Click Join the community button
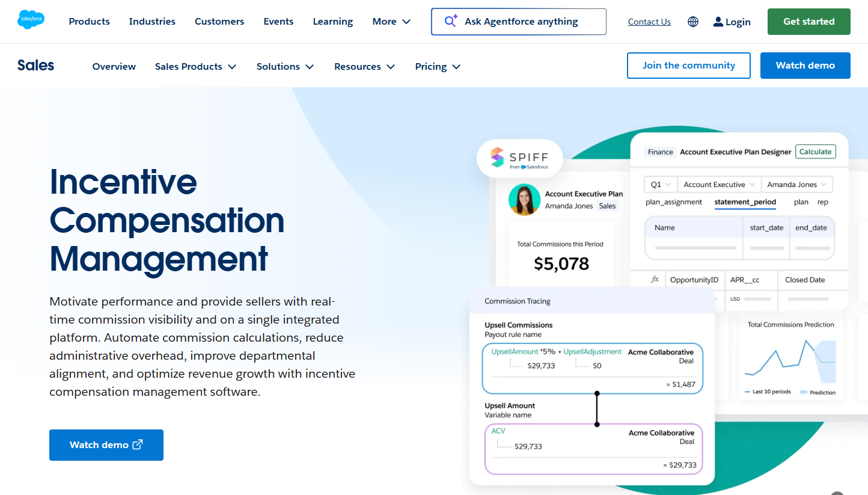 pos(689,66)
